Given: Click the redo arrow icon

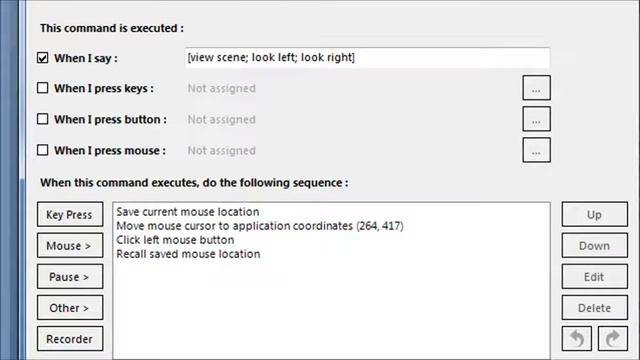Looking at the screenshot, I should (x=613, y=338).
